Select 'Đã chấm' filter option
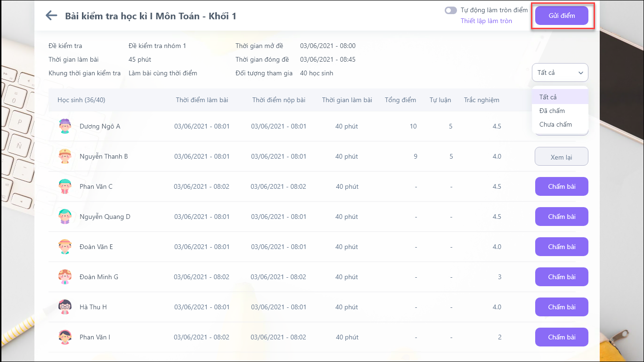Viewport: 644px width, 362px height. 552,111
